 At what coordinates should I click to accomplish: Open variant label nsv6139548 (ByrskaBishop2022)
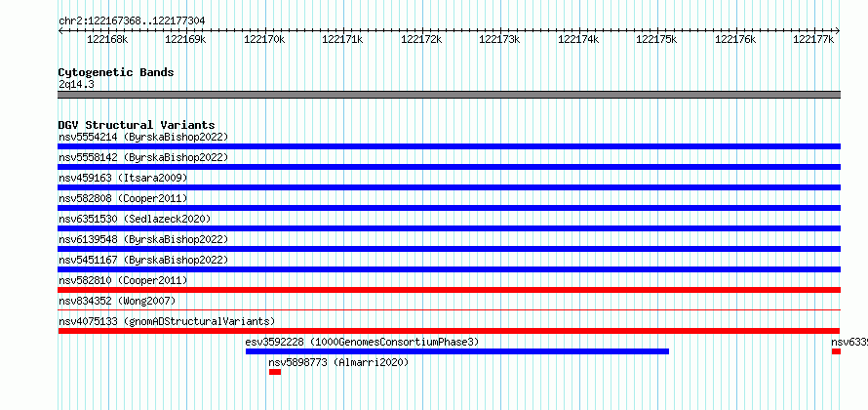143,239
